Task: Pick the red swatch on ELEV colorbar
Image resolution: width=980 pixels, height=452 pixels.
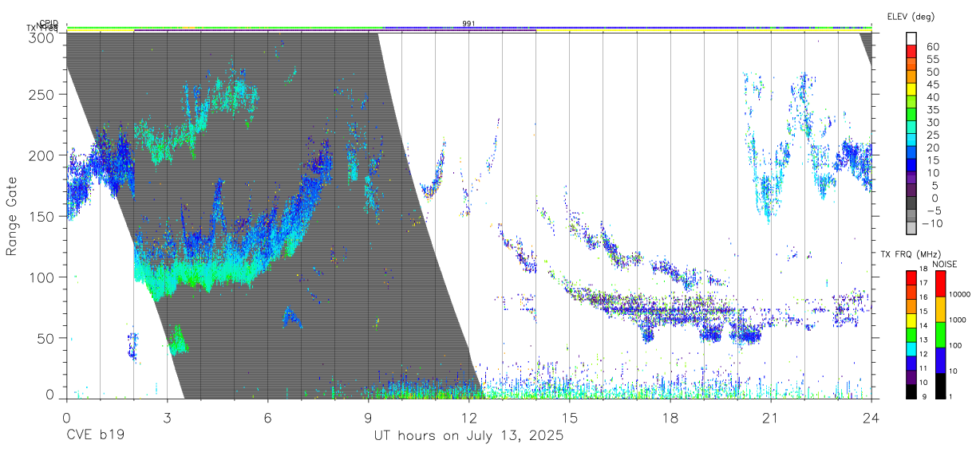Action: click(912, 52)
